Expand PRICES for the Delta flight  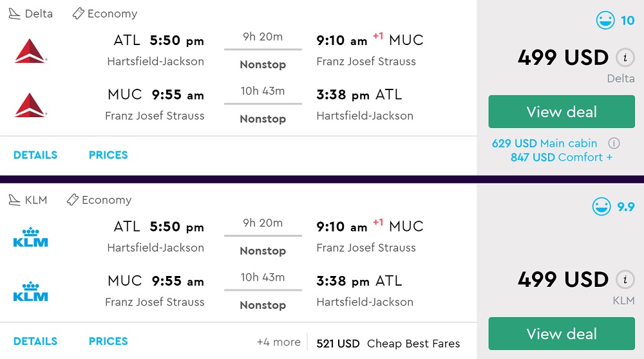point(108,155)
